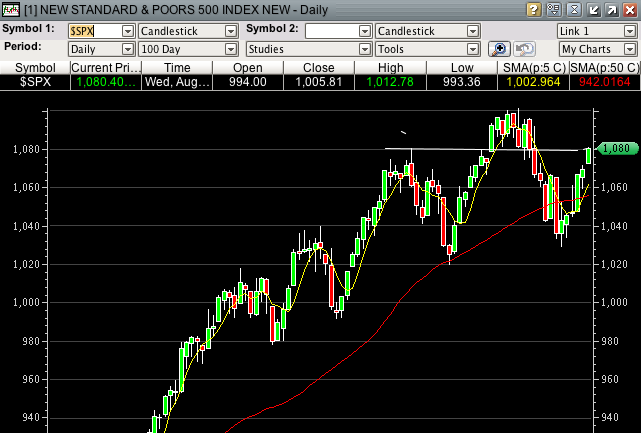Click the arrow pointing down-left in title bar

point(593,10)
